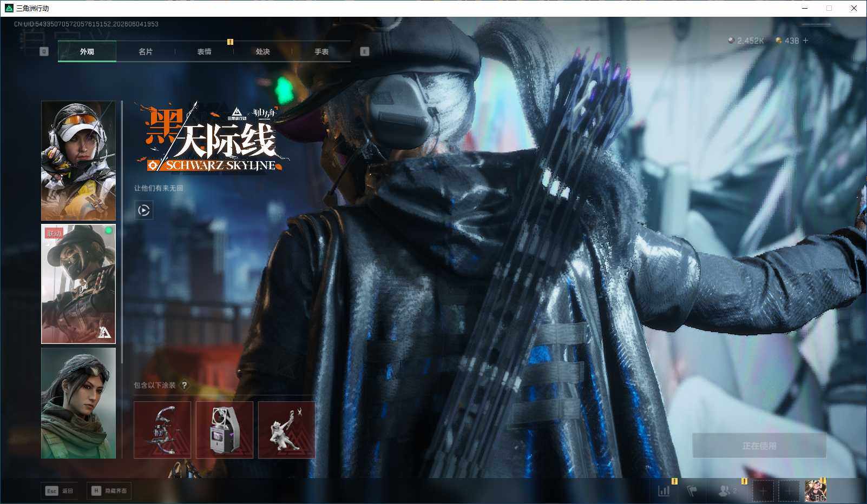
Task: View the archer figure pose item
Action: click(x=287, y=430)
